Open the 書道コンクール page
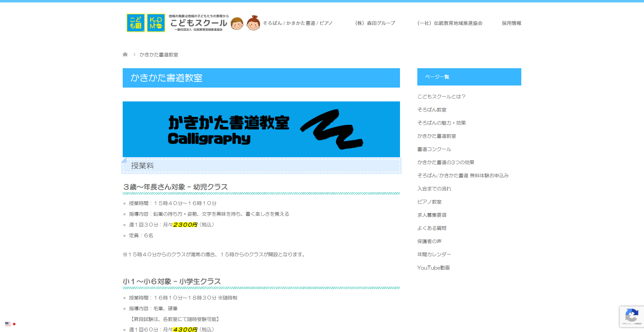Viewport: 644px width, 332px height. point(434,149)
